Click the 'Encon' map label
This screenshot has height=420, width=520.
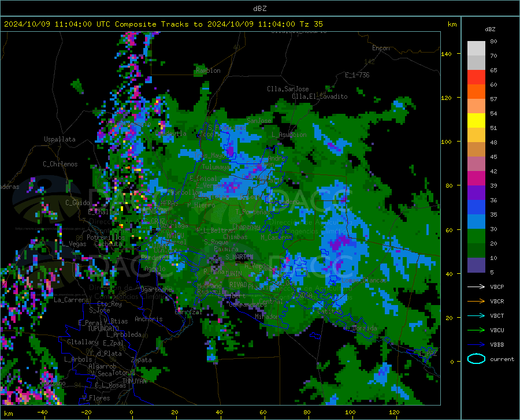click(381, 48)
